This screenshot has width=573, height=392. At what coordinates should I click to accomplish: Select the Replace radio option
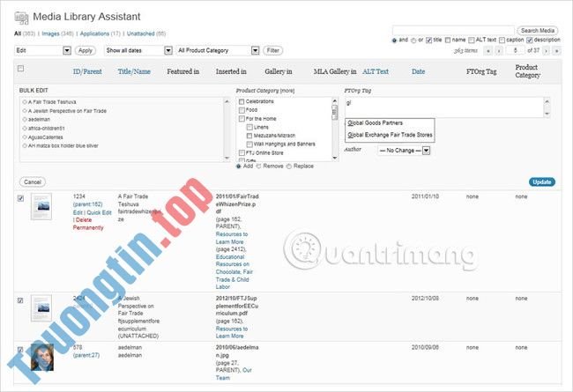tap(289, 166)
